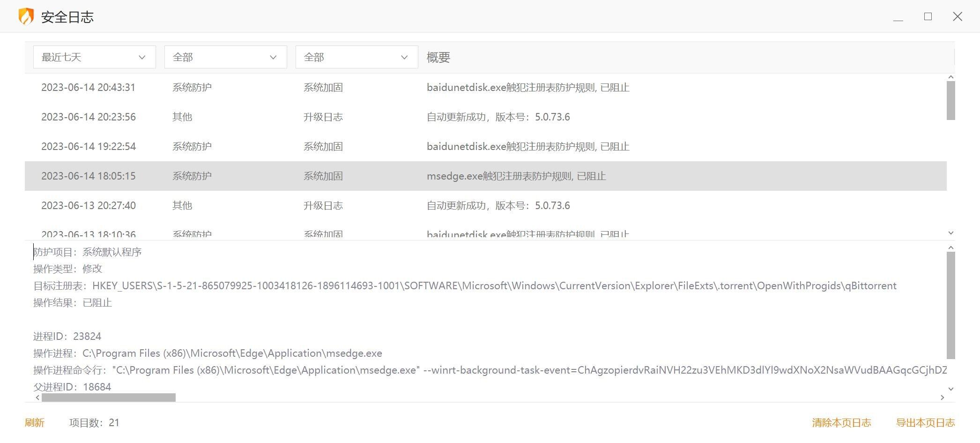Click the horizontal scrollbar left arrow

tap(38, 398)
